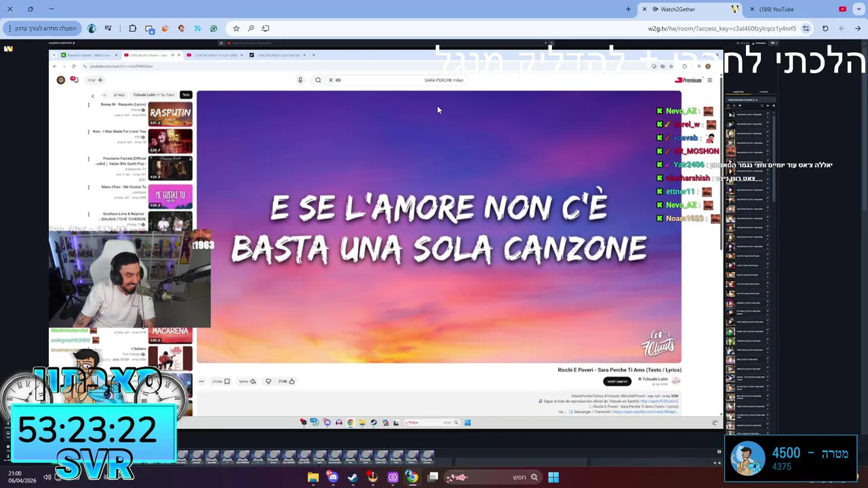Open Task View on the taskbar
The width and height of the screenshot is (868, 488).
[x=433, y=477]
